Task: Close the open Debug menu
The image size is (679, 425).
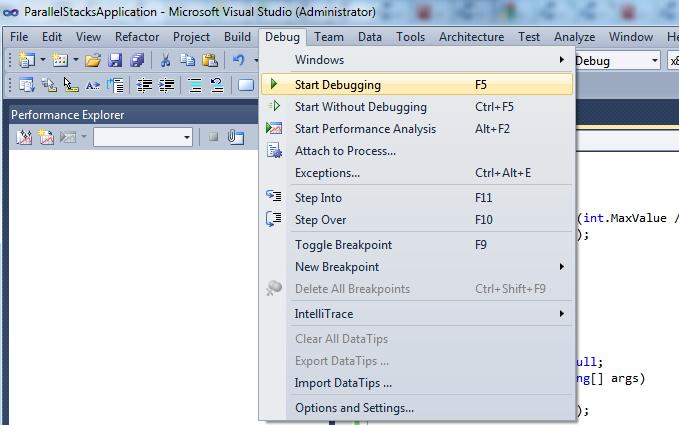Action: coord(282,37)
